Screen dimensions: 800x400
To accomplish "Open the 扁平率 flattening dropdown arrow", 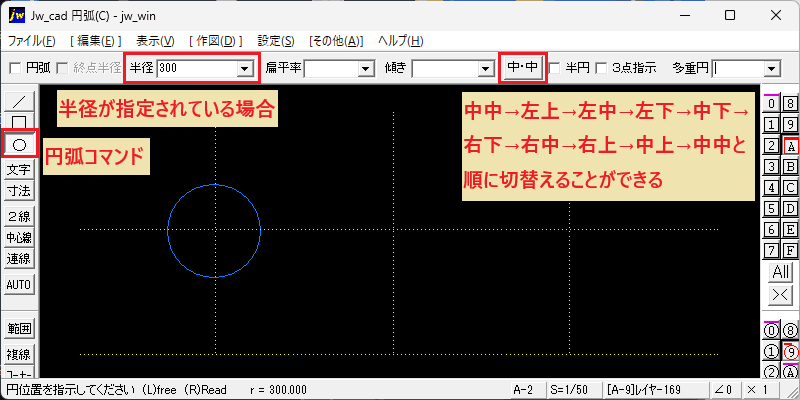I will [x=365, y=68].
